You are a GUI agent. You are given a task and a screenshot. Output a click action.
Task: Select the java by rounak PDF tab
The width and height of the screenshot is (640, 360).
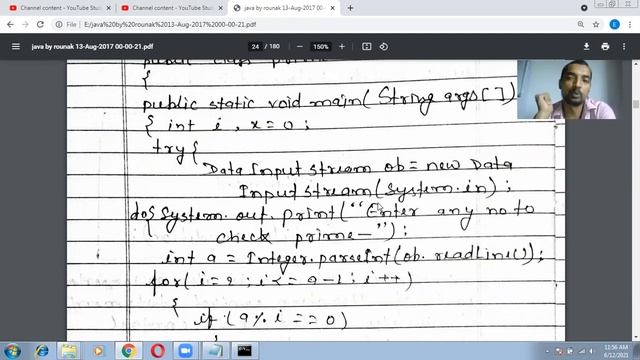[x=283, y=8]
